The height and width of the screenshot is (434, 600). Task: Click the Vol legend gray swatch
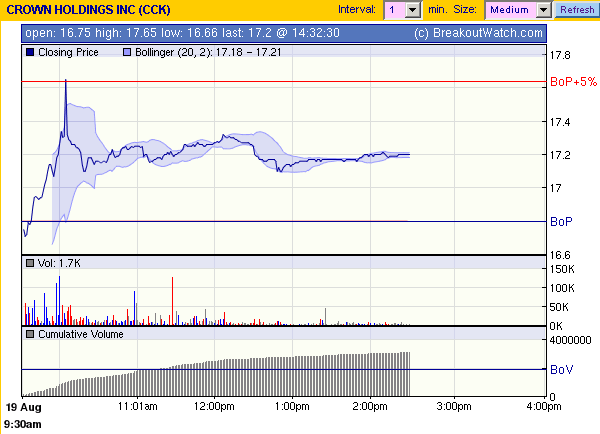point(30,263)
